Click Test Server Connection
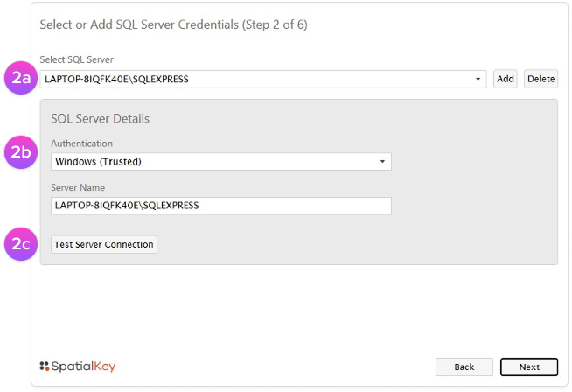The image size is (572, 392). (x=103, y=245)
